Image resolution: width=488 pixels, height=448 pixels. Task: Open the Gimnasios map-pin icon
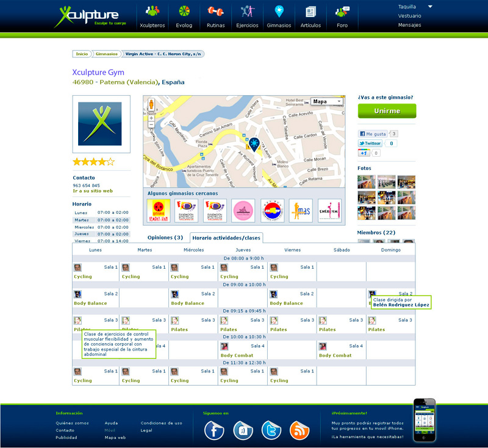[x=279, y=11]
